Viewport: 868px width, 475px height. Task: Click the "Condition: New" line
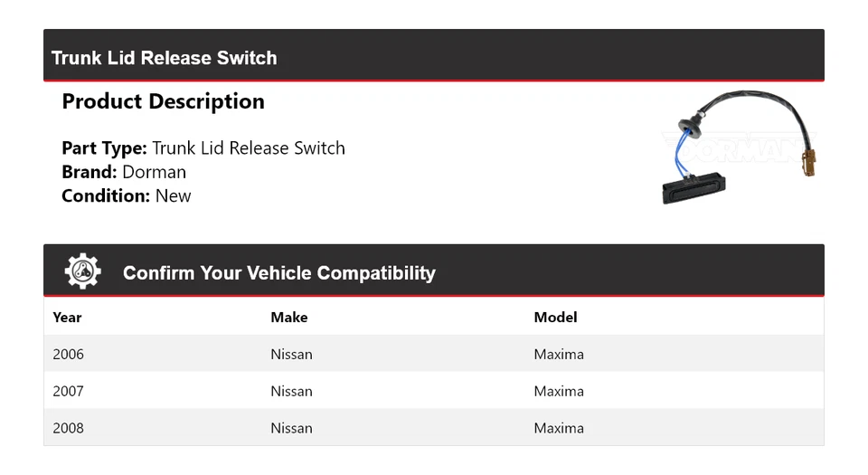pyautogui.click(x=127, y=195)
